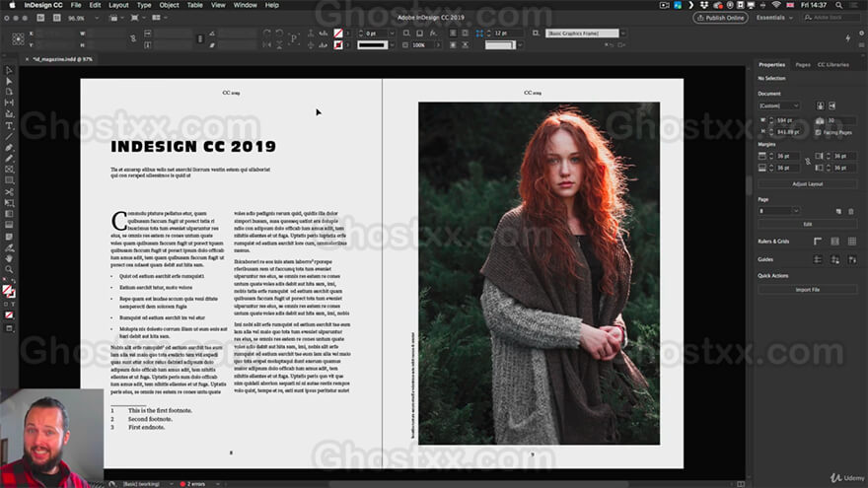Open the Layout menu

118,5
